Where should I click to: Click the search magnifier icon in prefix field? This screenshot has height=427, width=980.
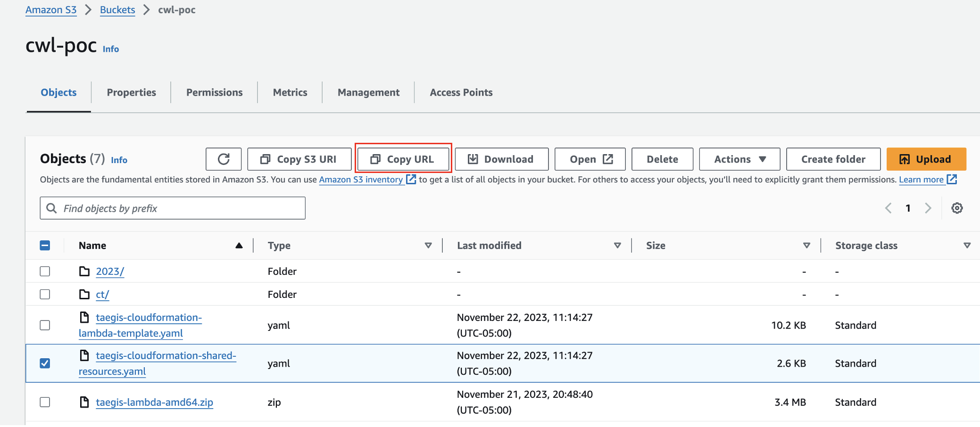52,208
